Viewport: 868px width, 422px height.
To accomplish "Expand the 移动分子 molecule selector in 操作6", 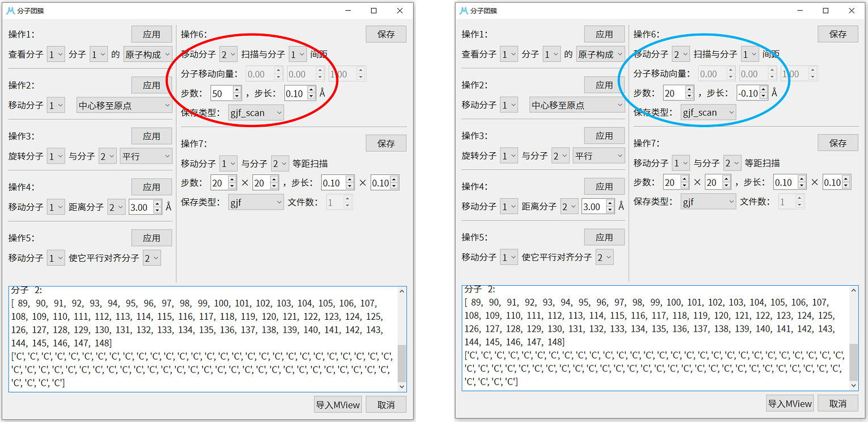I will 227,53.
